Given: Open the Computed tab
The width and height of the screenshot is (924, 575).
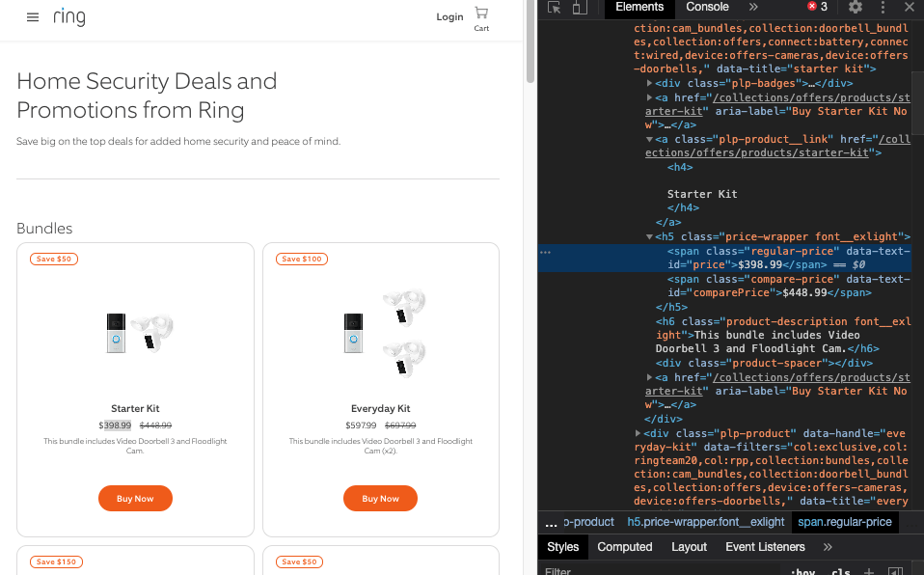Looking at the screenshot, I should point(625,547).
